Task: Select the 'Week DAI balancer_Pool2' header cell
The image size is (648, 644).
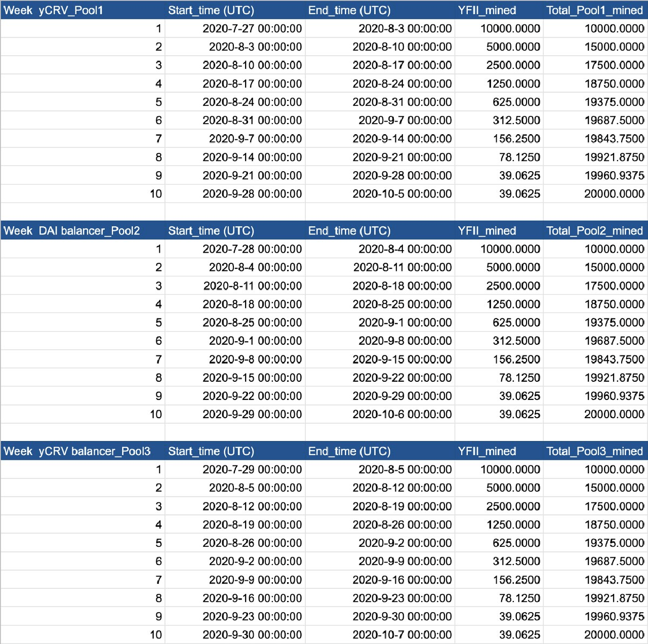Action: click(x=83, y=231)
